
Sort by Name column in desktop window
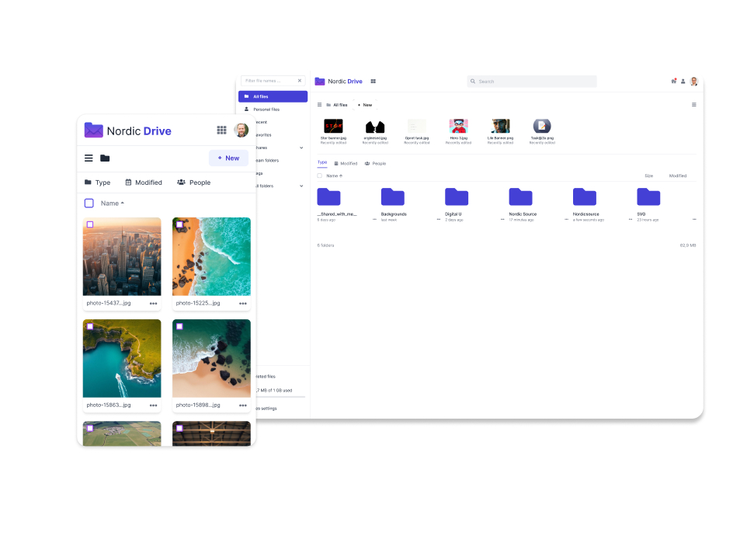coord(334,176)
